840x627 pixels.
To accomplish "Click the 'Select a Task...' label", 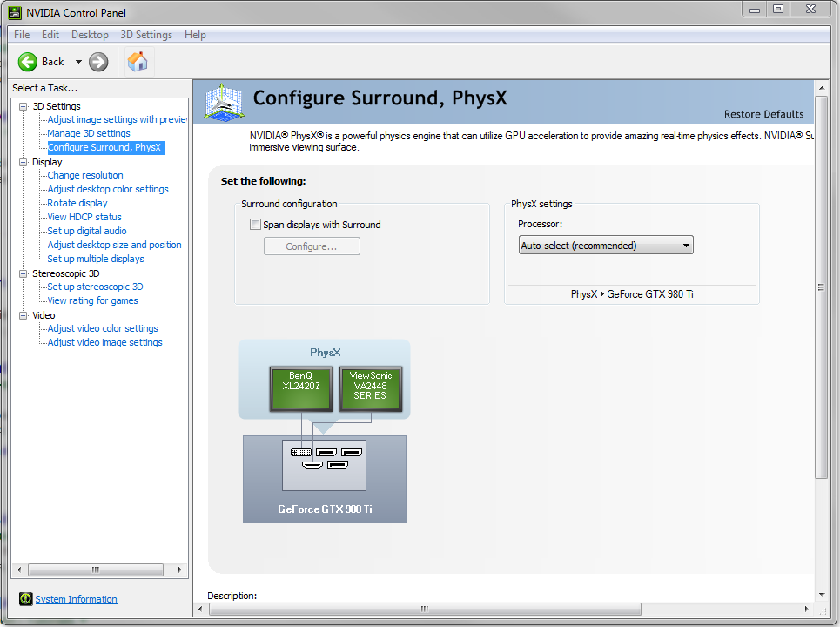I will 45,88.
